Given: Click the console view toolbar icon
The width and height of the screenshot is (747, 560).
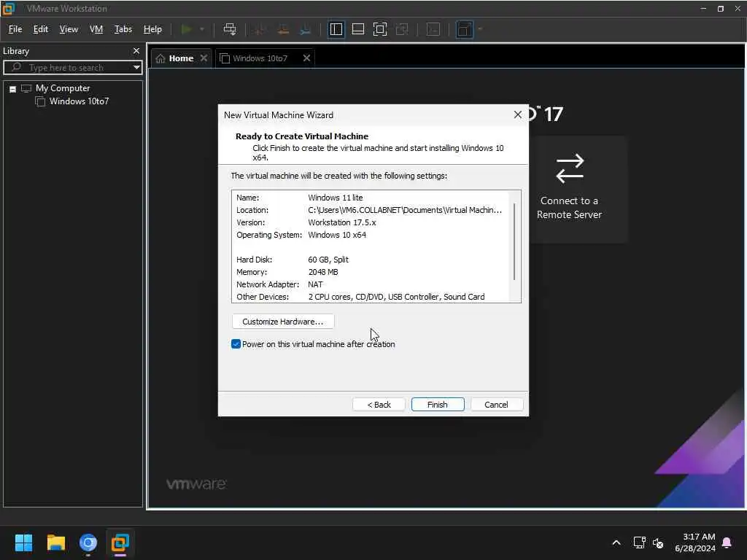Looking at the screenshot, I should tap(433, 29).
